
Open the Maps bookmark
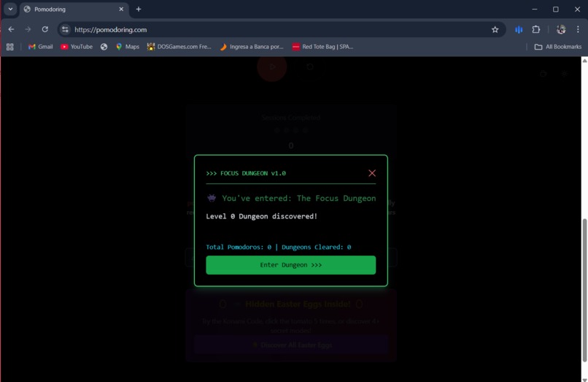(128, 47)
